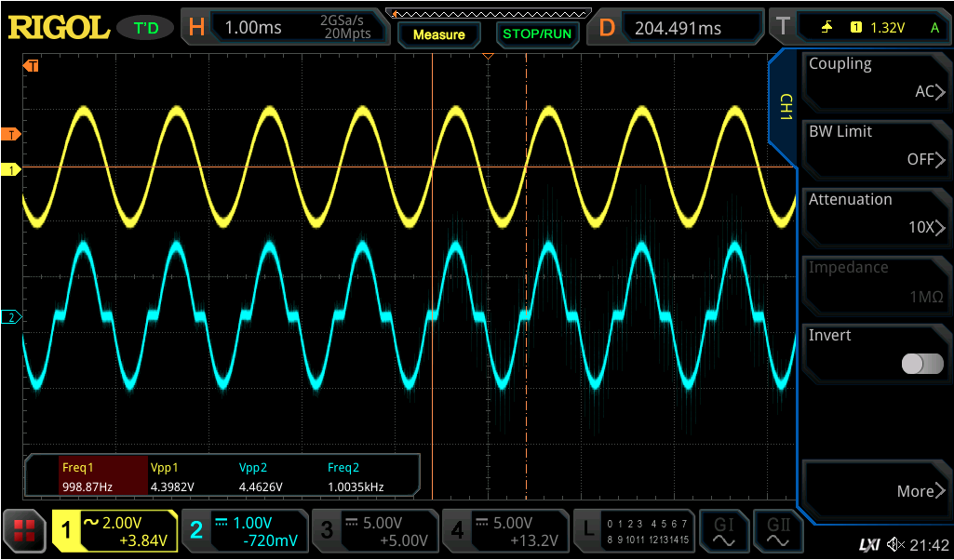Click the waveform memory position bar
Viewport: 954px width, 560px height.
click(489, 13)
